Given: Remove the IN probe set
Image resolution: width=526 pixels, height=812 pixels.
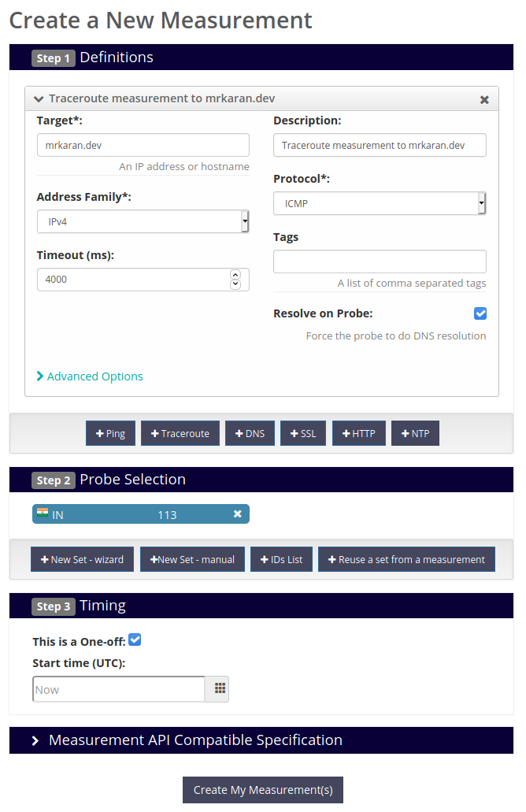Looking at the screenshot, I should pyautogui.click(x=238, y=514).
